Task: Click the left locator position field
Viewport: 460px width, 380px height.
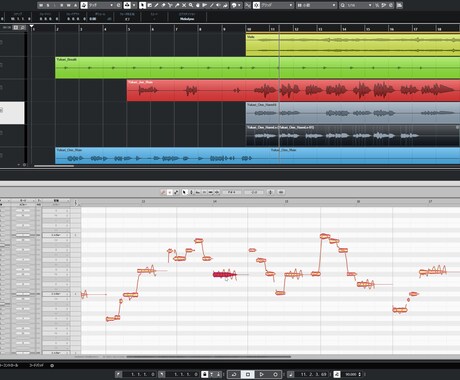Action: click(x=140, y=374)
